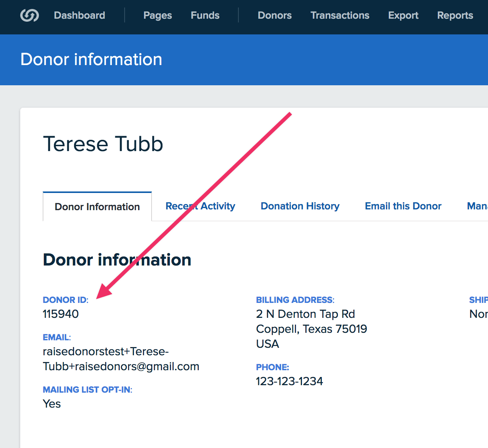Image resolution: width=488 pixels, height=448 pixels.
Task: Open Transactions from the top bar
Action: coord(340,15)
